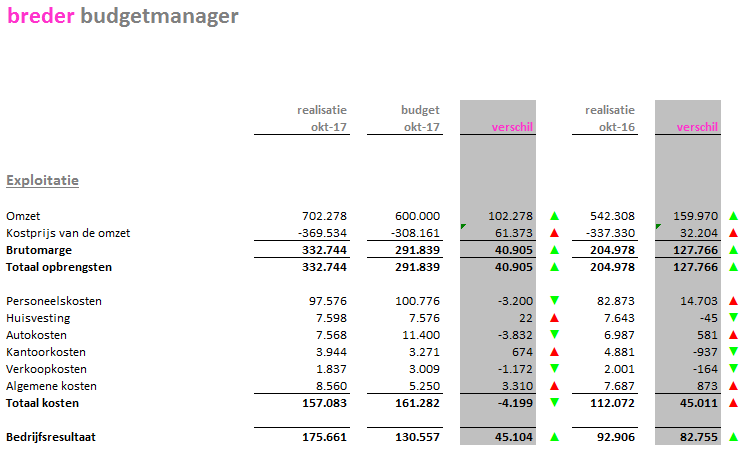Click the green arrow beside Omzet budget verschil
Image resolution: width=747 pixels, height=460 pixels.
(554, 216)
